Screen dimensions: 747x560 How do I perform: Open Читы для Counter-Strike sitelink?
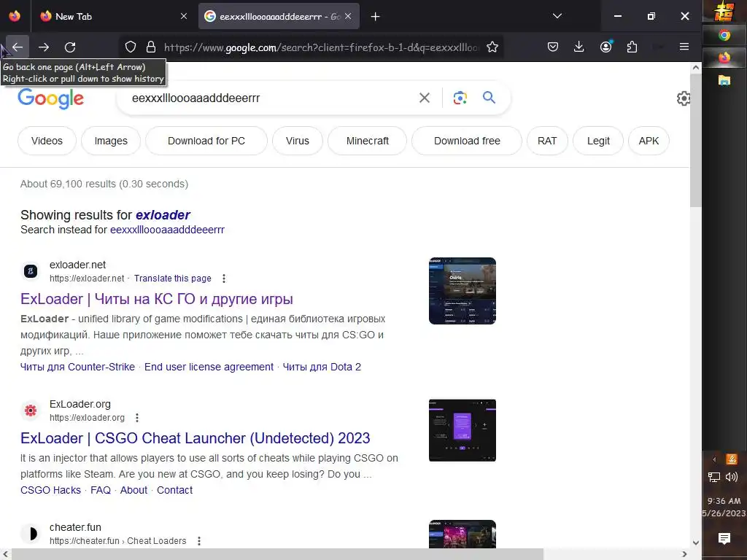77,367
